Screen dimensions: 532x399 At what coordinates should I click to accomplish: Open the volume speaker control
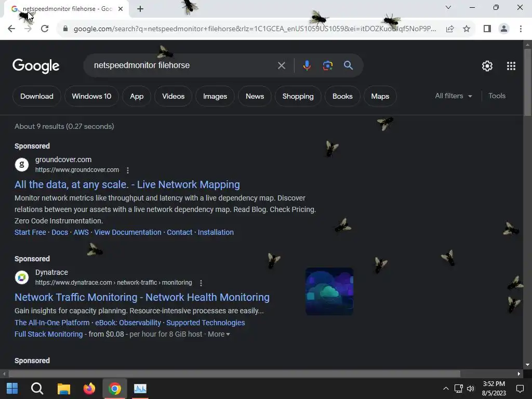point(471,389)
